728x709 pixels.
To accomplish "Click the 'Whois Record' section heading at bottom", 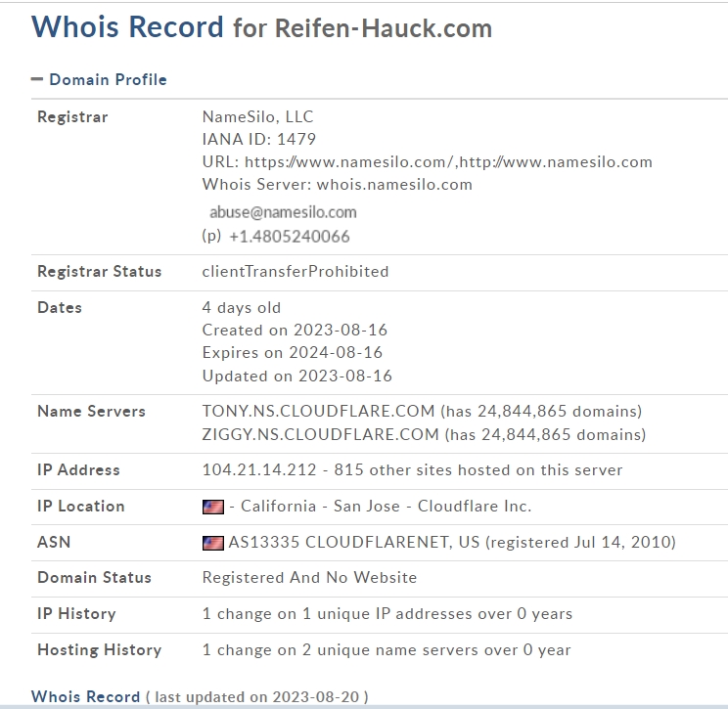I will pos(85,697).
